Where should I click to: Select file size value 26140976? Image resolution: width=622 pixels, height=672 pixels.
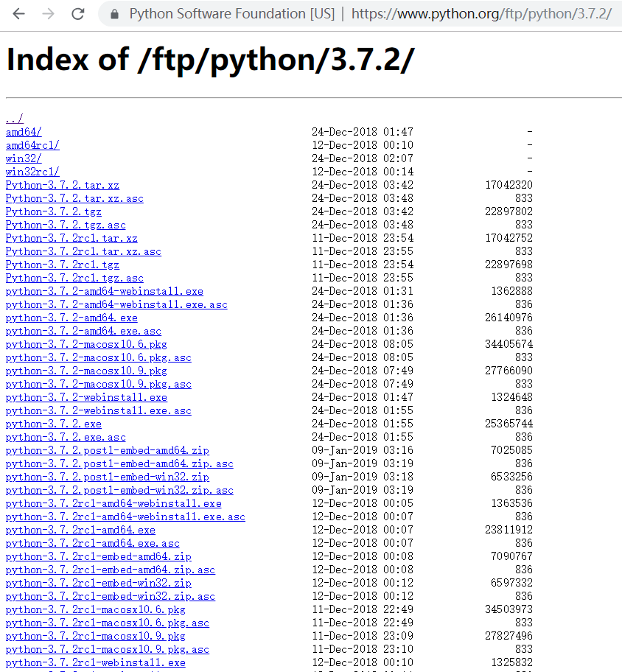[509, 318]
